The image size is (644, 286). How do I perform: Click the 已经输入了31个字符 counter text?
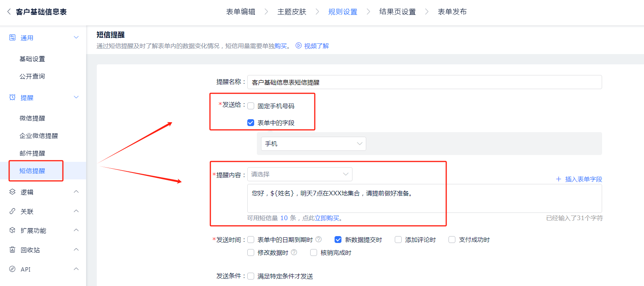point(574,218)
